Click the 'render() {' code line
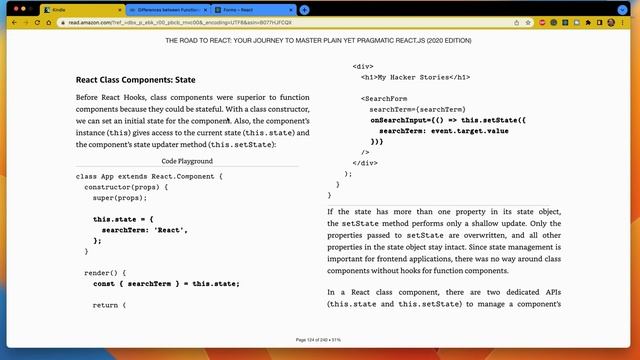Image resolution: width=640 pixels, height=360 pixels. (x=105, y=273)
